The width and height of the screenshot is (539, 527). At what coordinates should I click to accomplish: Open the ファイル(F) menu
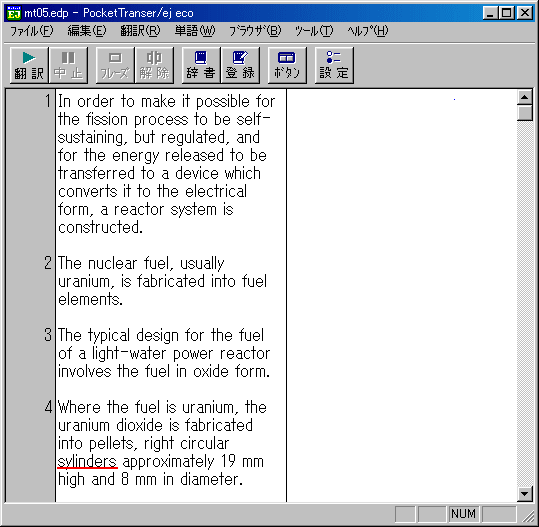point(31,31)
